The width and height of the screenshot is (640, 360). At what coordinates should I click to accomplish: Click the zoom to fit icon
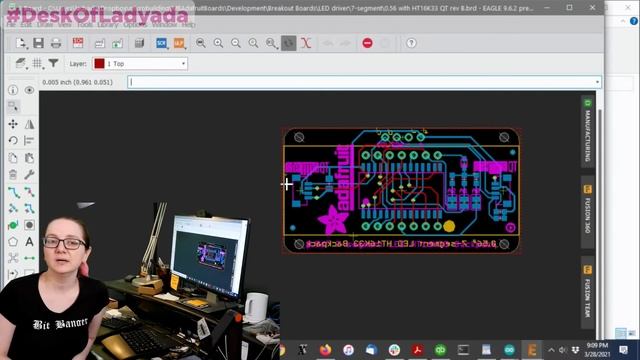point(200,43)
